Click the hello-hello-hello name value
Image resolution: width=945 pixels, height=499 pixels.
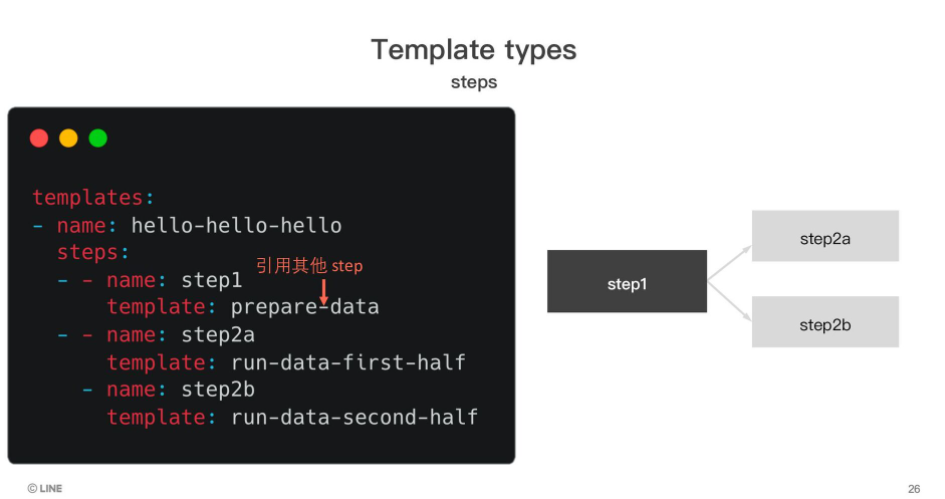coord(236,225)
